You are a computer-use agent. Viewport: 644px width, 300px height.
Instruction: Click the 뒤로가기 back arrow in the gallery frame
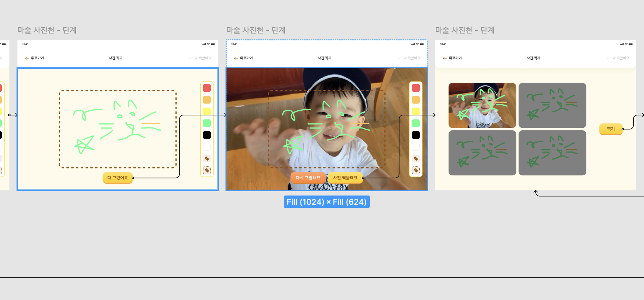445,58
